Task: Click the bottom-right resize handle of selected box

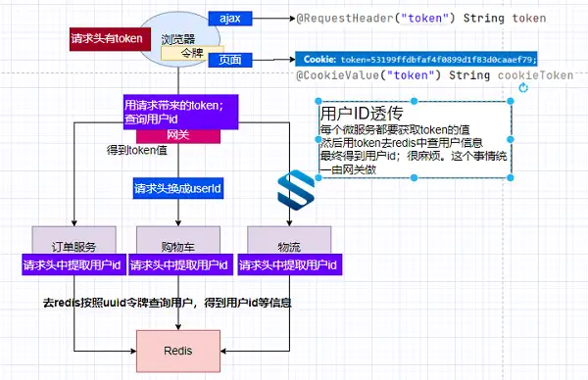Action: (510, 177)
